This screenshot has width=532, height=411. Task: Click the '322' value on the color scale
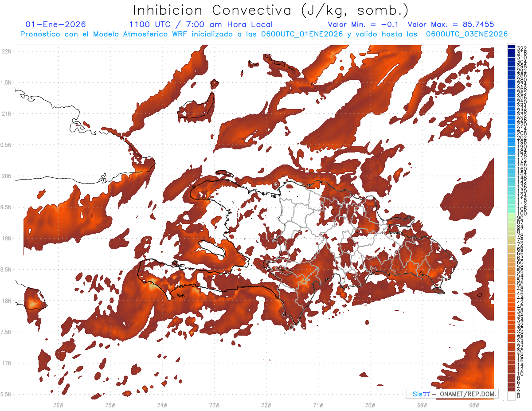click(522, 48)
